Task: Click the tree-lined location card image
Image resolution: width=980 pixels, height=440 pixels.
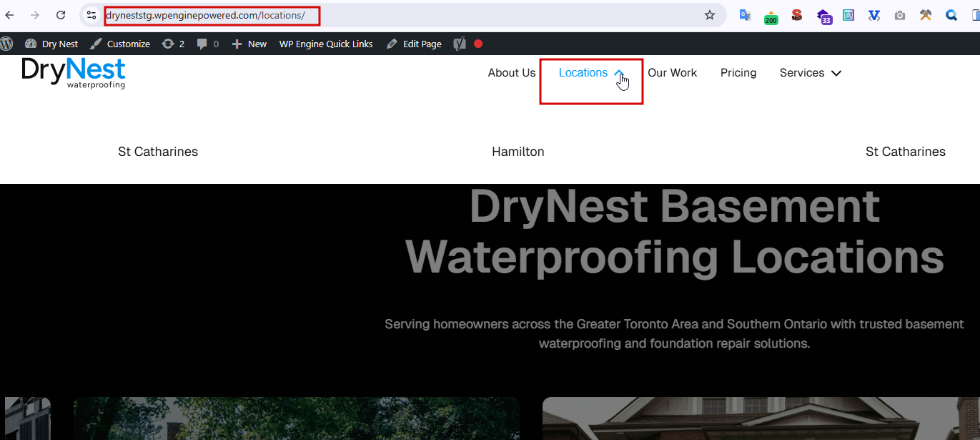Action: click(296, 419)
